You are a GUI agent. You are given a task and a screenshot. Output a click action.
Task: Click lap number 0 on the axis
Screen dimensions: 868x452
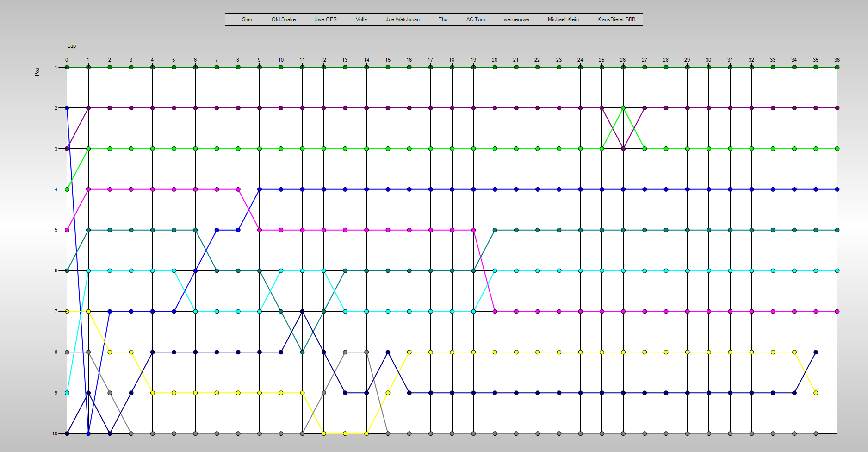tap(67, 60)
